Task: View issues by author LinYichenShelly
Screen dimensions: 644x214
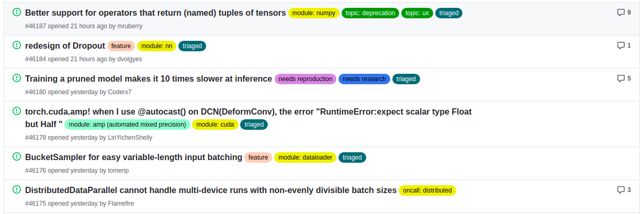Action: (x=130, y=138)
